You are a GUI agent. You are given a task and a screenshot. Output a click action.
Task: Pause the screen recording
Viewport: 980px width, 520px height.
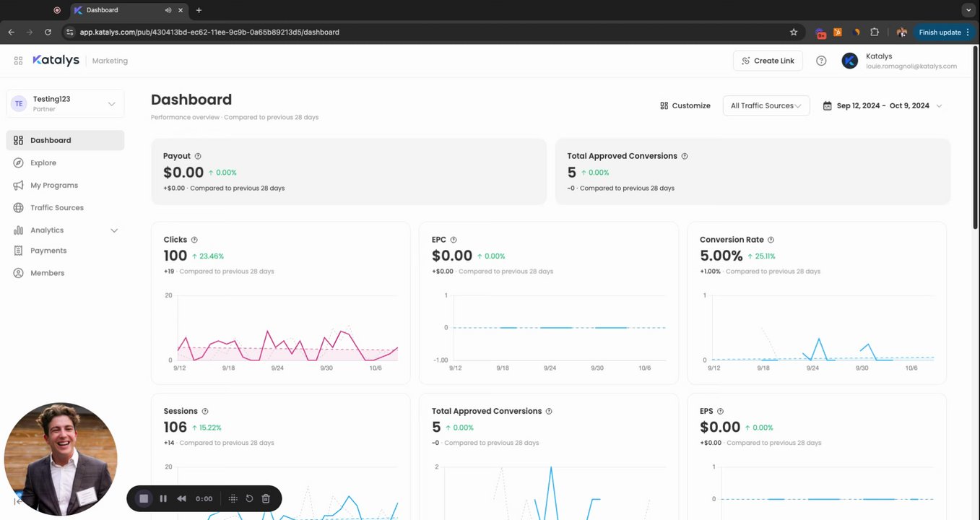coord(163,498)
